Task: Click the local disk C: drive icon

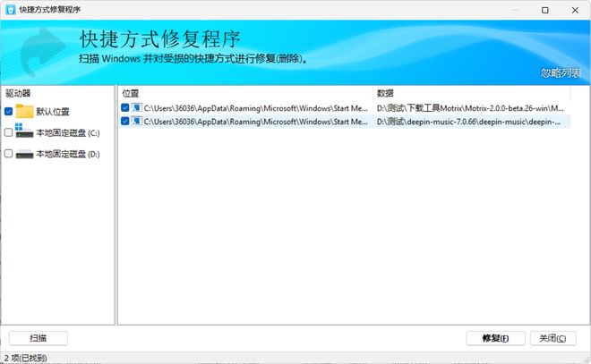Action: pos(24,131)
